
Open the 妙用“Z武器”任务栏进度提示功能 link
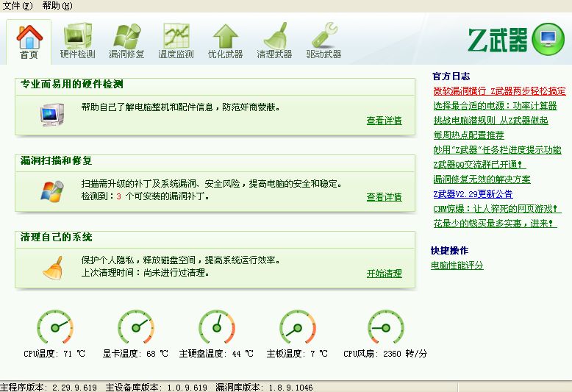point(497,149)
